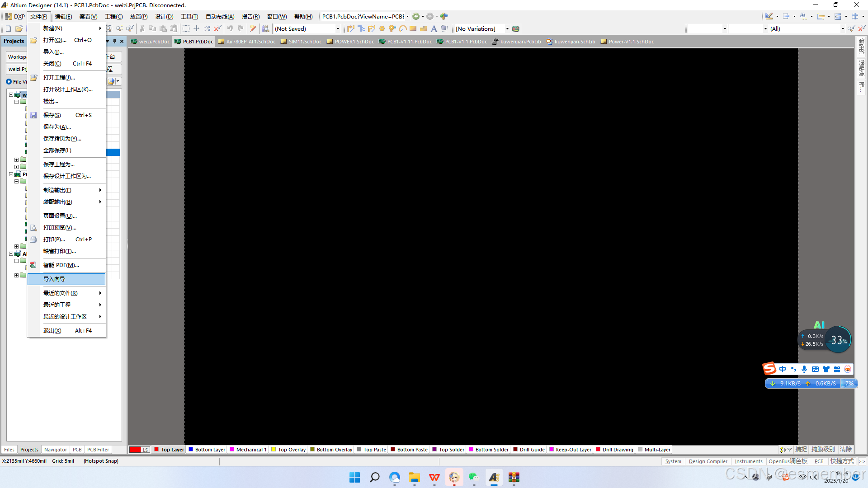Collapse the weizi project tree node

tap(11, 94)
